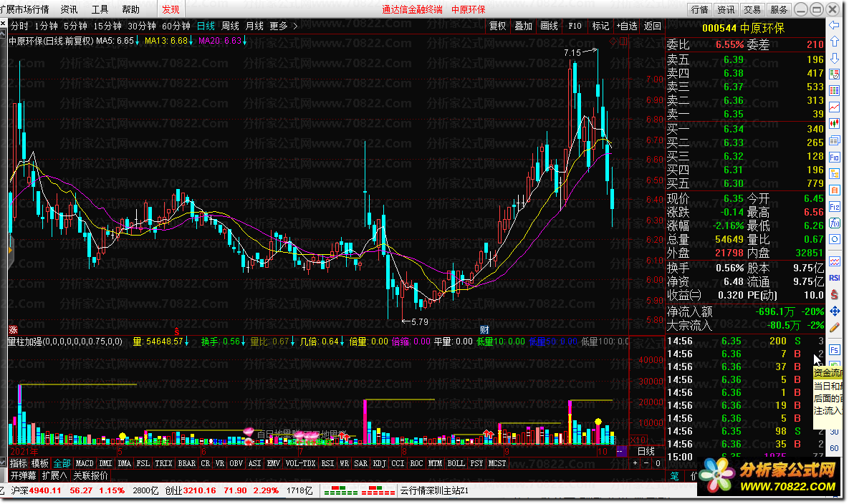Click the FS icon in right sidebar
Viewport: 849px width, 504px height.
pyautogui.click(x=835, y=349)
